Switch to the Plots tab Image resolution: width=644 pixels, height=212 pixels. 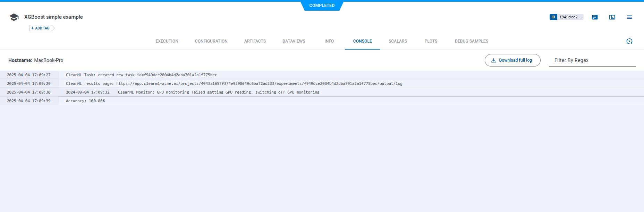pos(431,41)
